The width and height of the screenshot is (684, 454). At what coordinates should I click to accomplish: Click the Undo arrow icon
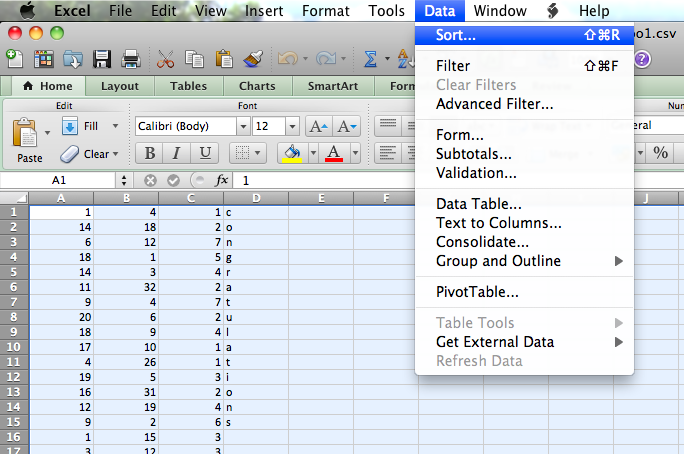[x=288, y=58]
